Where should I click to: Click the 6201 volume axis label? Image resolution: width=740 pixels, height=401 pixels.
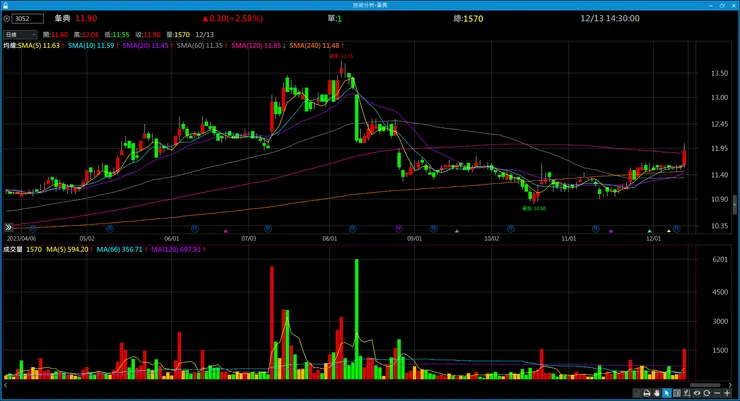pos(720,259)
